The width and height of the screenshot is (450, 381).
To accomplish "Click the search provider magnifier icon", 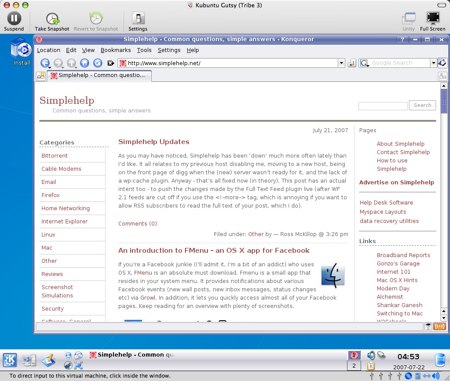I will (x=364, y=63).
